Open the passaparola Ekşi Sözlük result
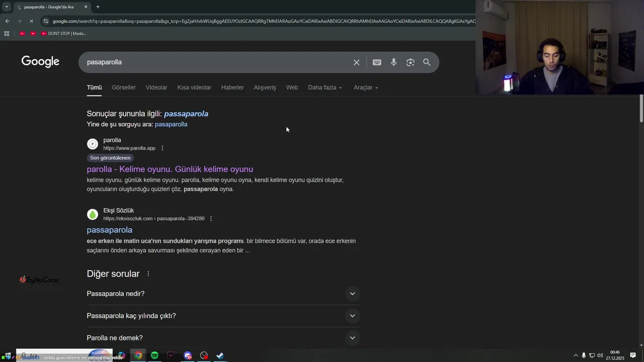Image resolution: width=644 pixels, height=362 pixels. [109, 230]
